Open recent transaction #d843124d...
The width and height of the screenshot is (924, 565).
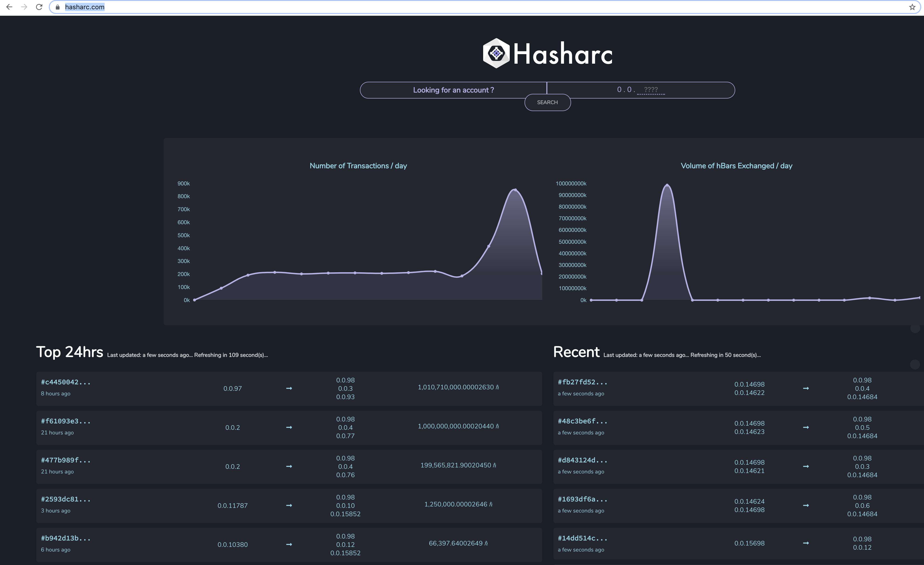click(x=582, y=460)
